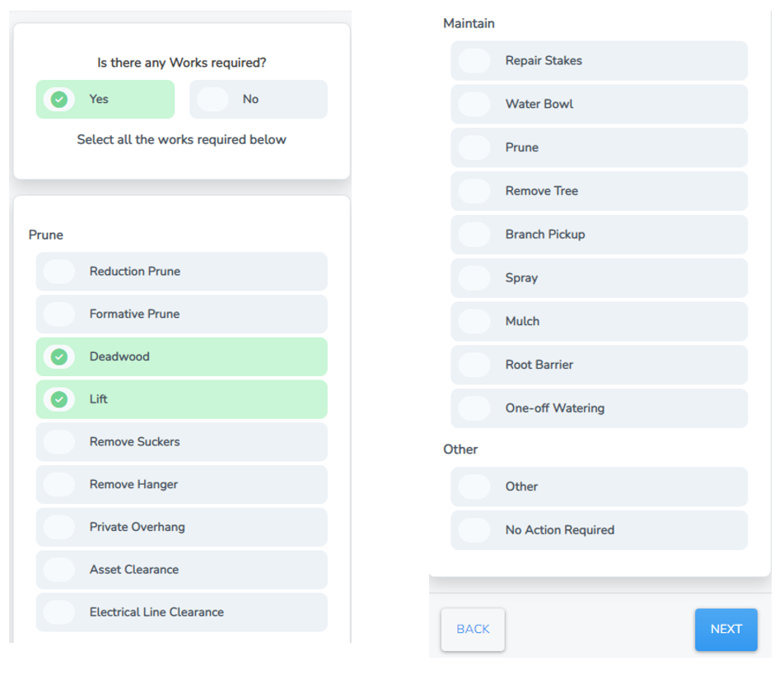The height and width of the screenshot is (675, 784).
Task: Select Private Overhang work type
Action: (181, 527)
